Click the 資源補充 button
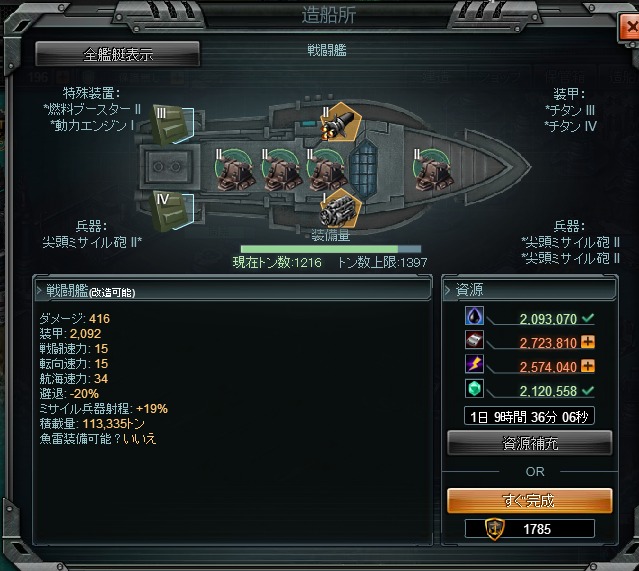639x571 pixels. [530, 443]
